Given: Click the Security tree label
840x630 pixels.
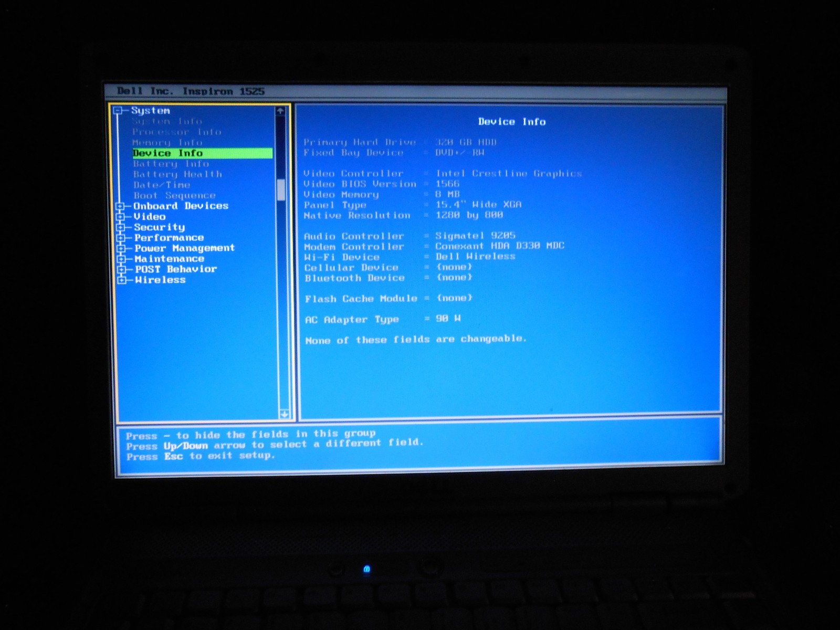Looking at the screenshot, I should [x=159, y=227].
